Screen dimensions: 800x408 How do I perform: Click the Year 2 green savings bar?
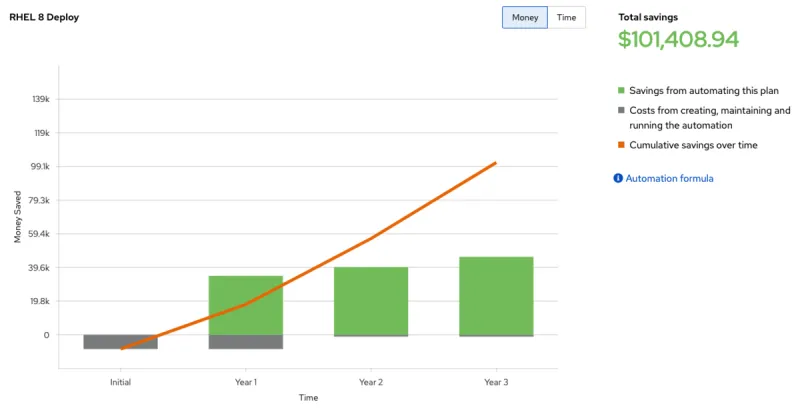click(371, 301)
